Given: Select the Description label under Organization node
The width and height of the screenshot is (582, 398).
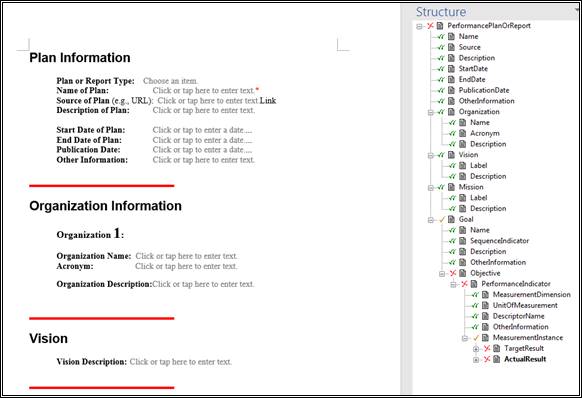Looking at the screenshot, I should tap(488, 144).
